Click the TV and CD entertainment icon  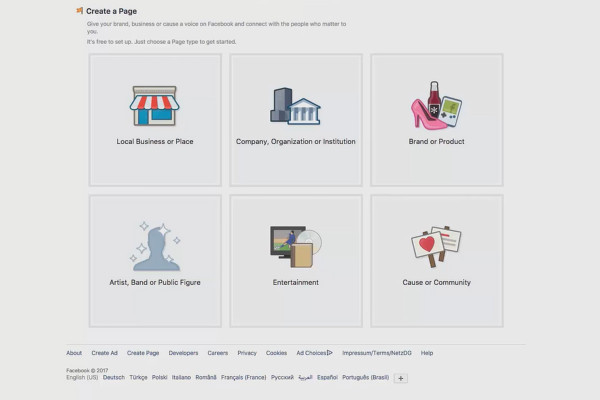(x=296, y=247)
